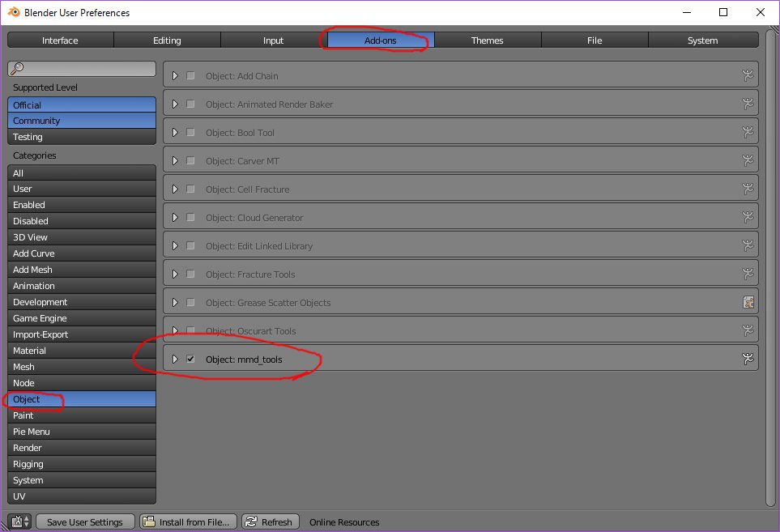Viewport: 780px width, 532px height.
Task: Expand the Object: Cell Fracture details
Action: click(x=175, y=189)
